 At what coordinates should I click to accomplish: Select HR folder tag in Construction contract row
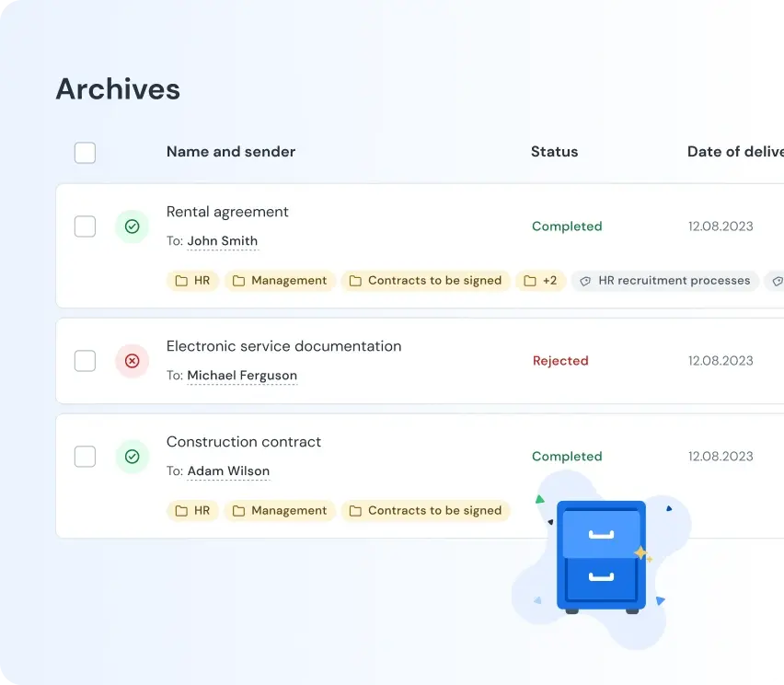[x=192, y=511]
